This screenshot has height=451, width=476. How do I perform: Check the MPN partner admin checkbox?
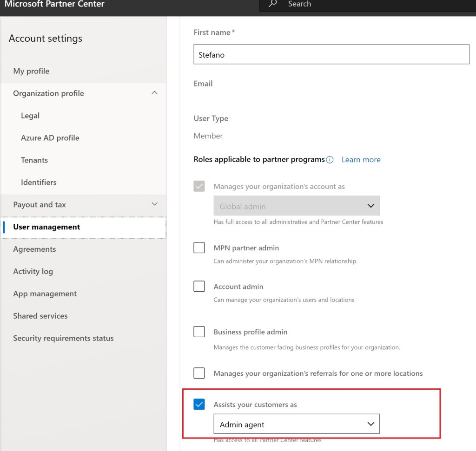[199, 248]
